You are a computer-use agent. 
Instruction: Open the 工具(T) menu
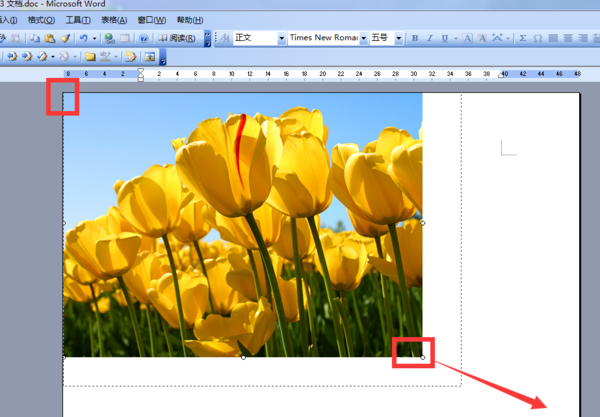(x=78, y=20)
